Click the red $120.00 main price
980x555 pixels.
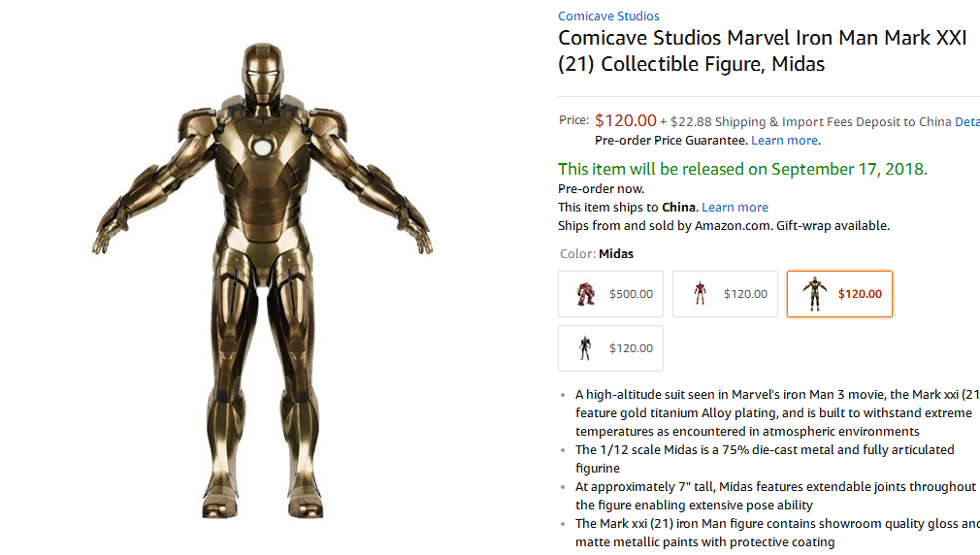click(x=625, y=120)
